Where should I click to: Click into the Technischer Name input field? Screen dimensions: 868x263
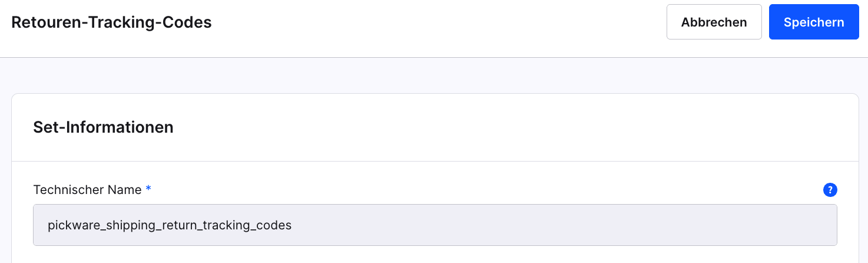pyautogui.click(x=435, y=225)
